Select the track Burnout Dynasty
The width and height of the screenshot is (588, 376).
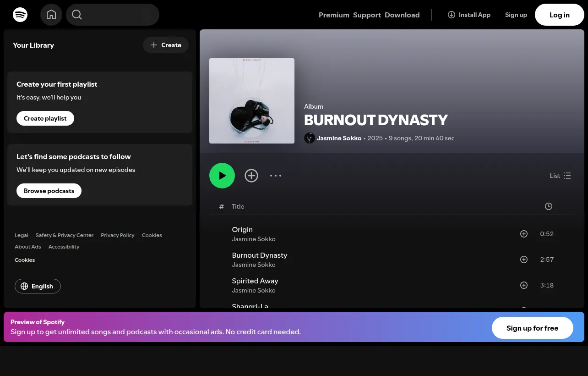pos(260,255)
